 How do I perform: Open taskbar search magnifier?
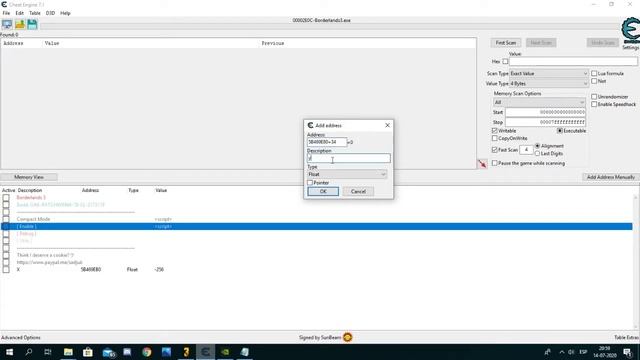(x=29, y=352)
